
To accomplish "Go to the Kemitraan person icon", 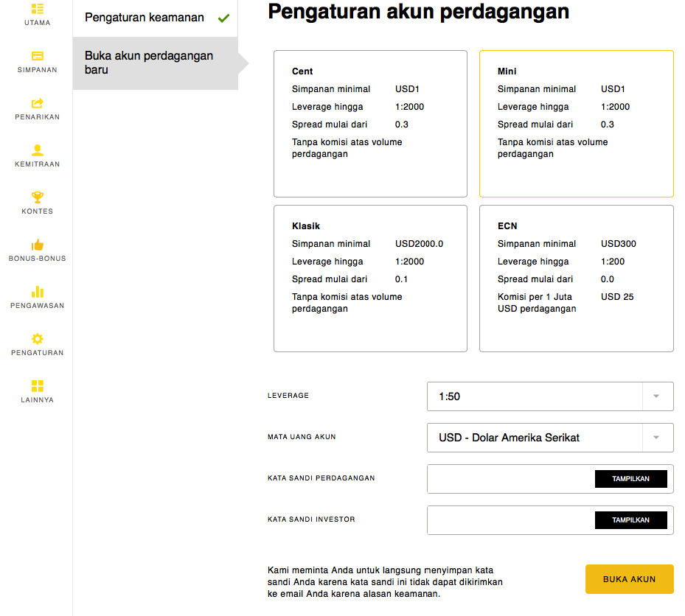I will [38, 150].
